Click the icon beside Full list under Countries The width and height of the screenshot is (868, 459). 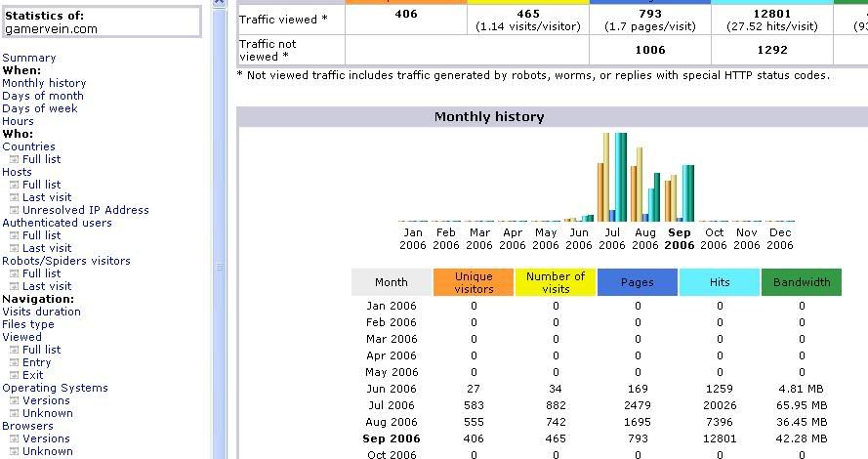15,159
